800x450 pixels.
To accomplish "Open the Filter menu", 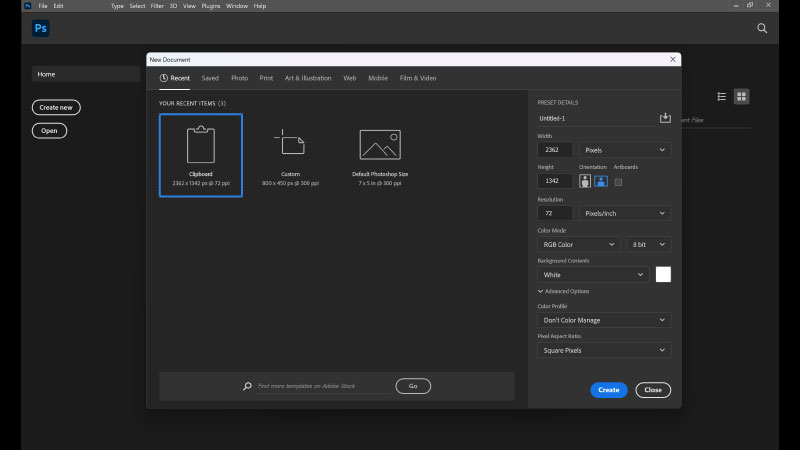I will [157, 6].
